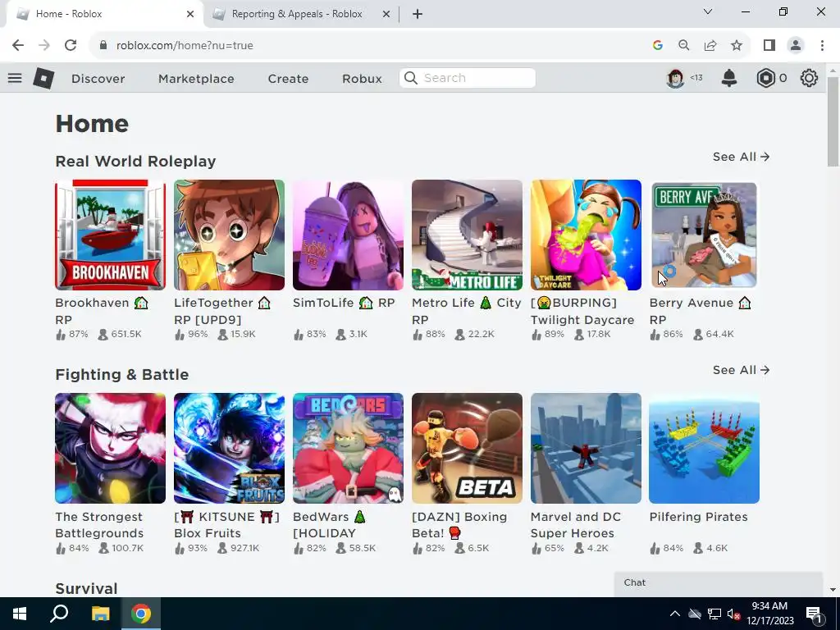
Task: Open The Strongest Battlegrounds thumbnail
Action: tap(111, 449)
